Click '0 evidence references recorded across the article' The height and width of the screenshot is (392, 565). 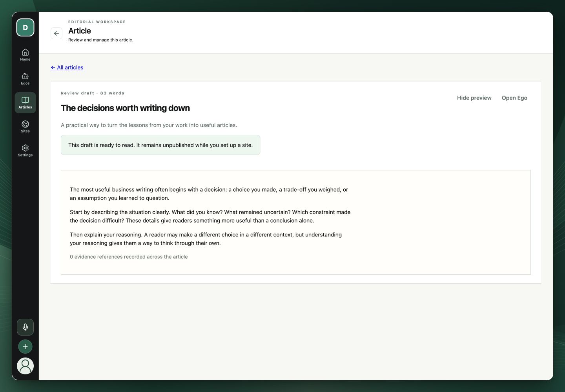pos(129,257)
